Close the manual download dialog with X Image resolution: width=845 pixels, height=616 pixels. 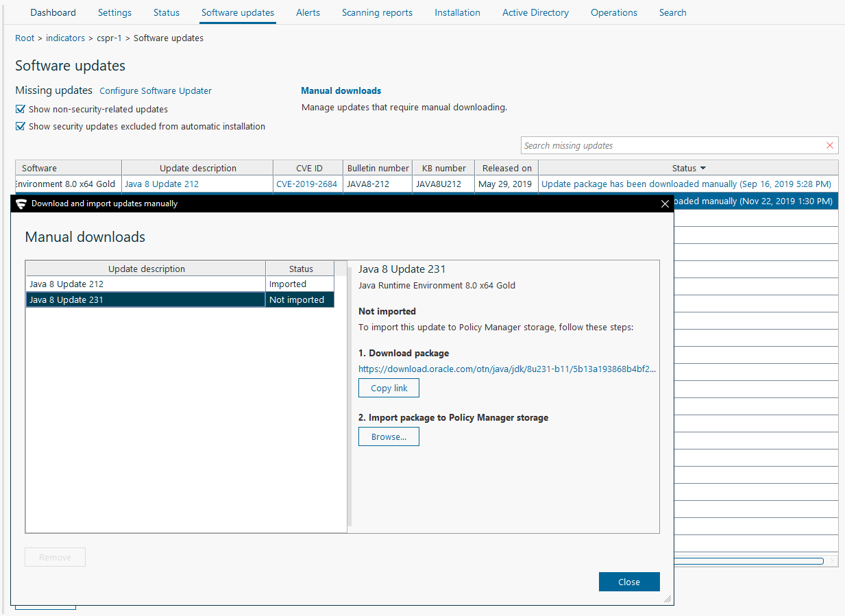[664, 204]
